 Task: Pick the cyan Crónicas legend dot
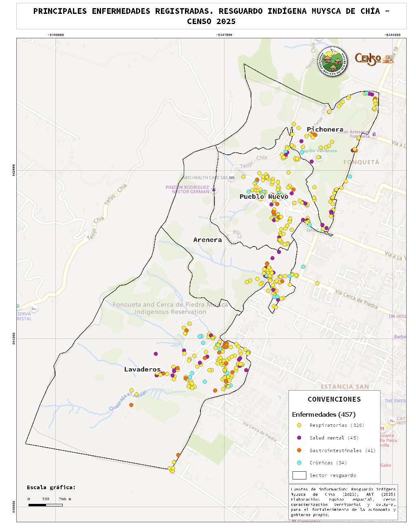click(299, 463)
